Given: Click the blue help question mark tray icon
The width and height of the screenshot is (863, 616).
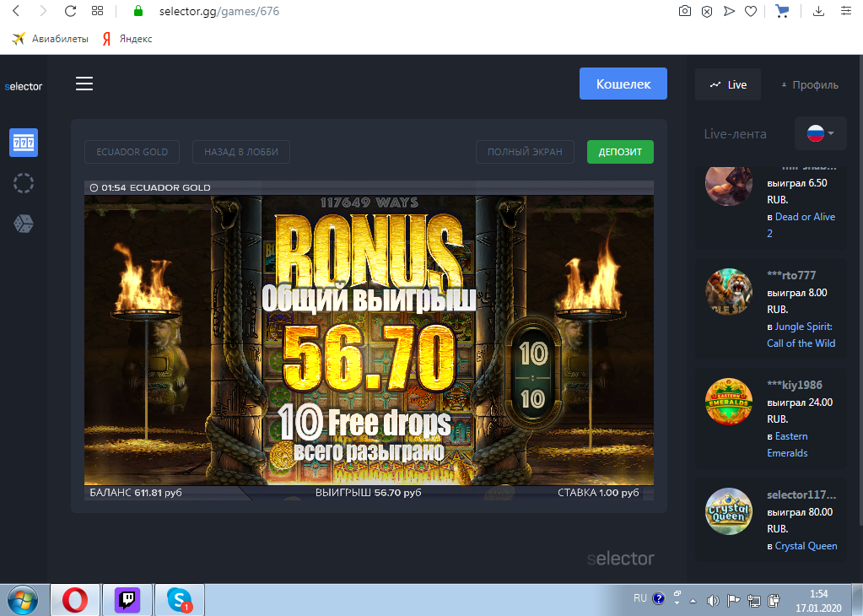Looking at the screenshot, I should [x=658, y=598].
